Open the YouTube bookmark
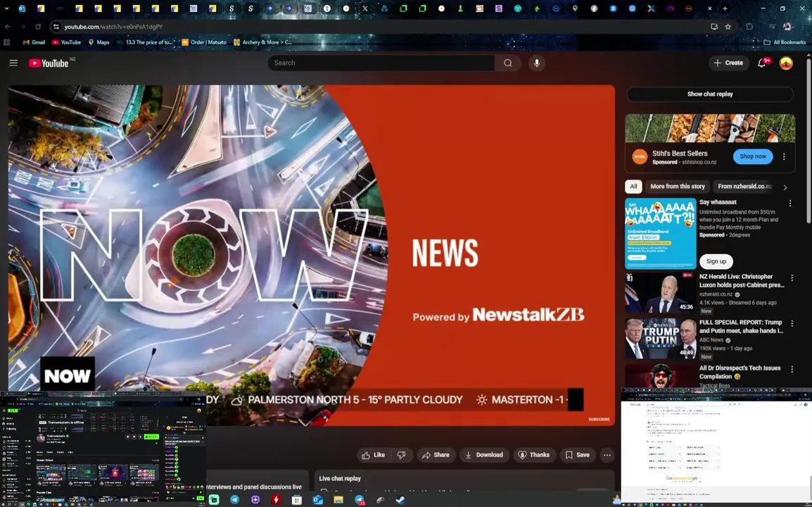This screenshot has width=812, height=507. point(66,42)
